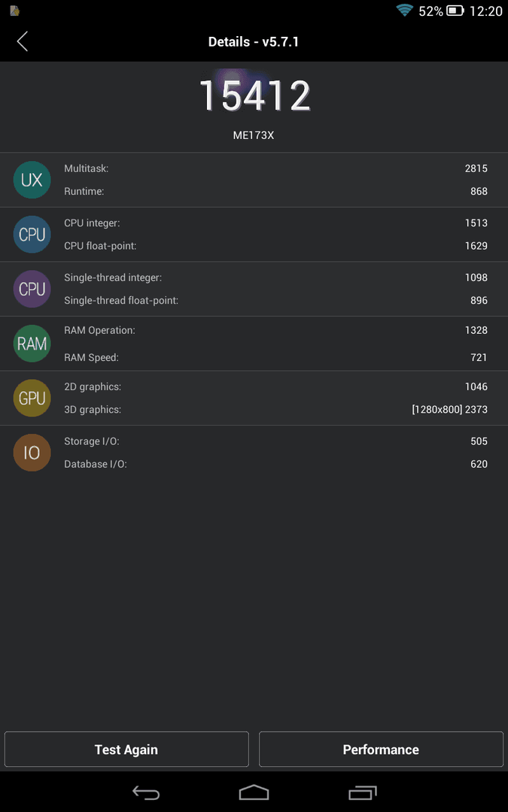Tap the Wi-Fi status bar icon
508x812 pixels.
click(404, 11)
